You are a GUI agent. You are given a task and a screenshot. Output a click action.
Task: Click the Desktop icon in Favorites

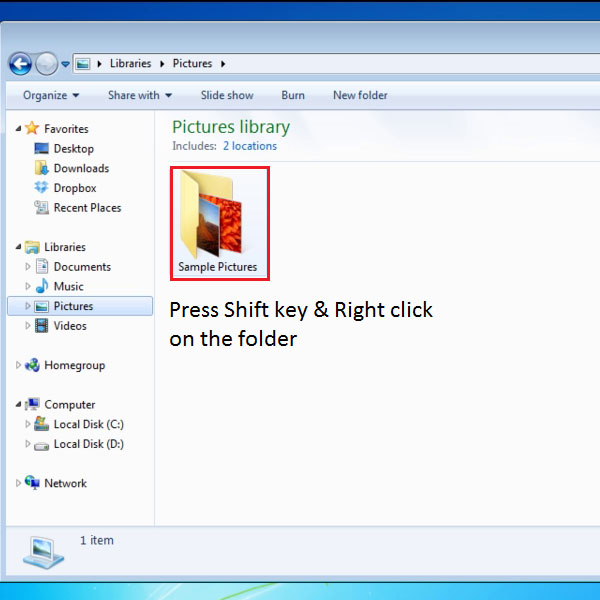41,148
